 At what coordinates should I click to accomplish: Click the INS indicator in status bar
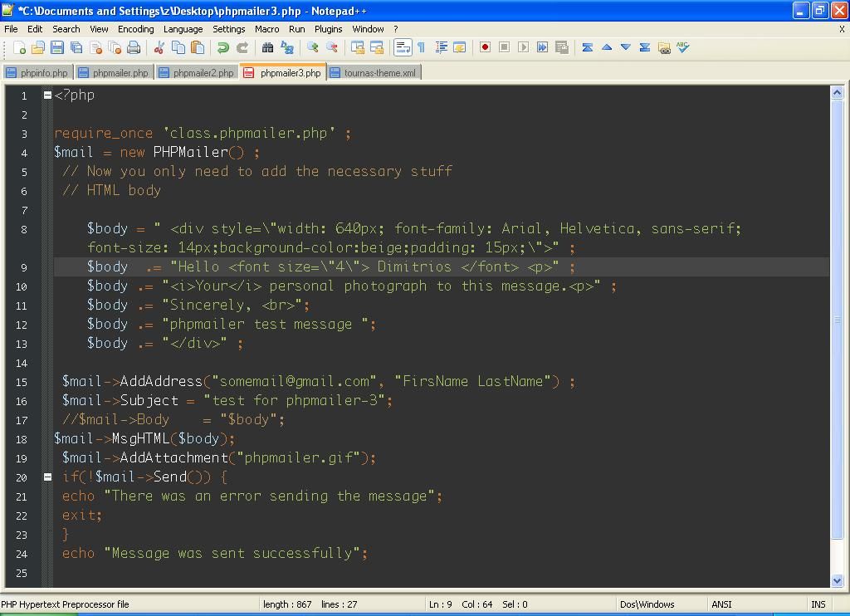tap(818, 604)
